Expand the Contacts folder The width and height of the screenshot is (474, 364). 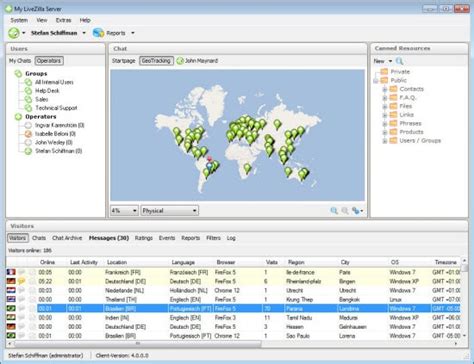[384, 89]
